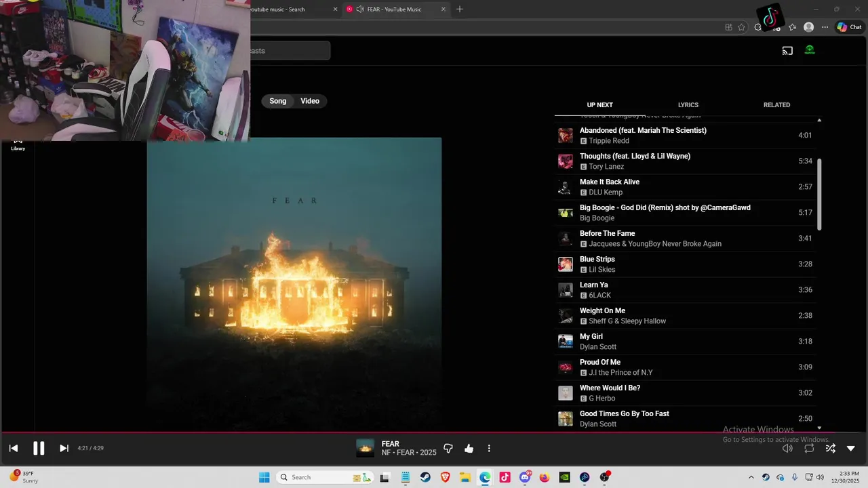868x488 pixels.
Task: Play Abandoned (feat. Mariah The Scientist) from queue
Action: point(685,136)
